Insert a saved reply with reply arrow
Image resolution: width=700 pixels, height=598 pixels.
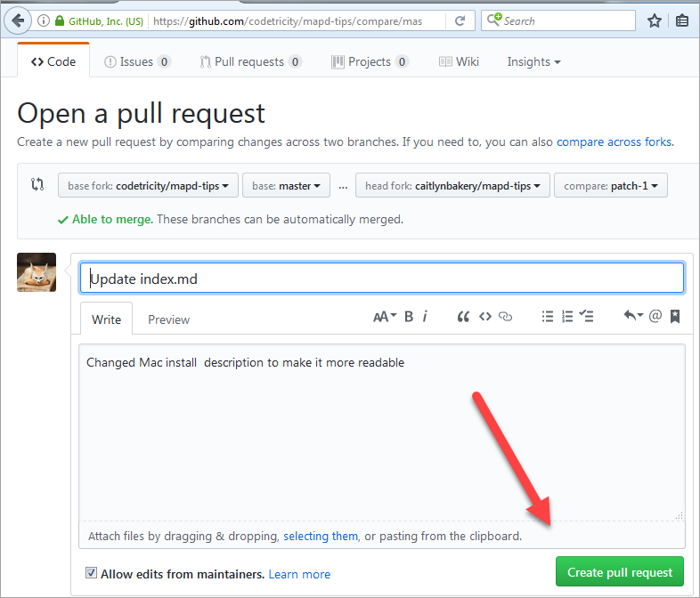[633, 316]
